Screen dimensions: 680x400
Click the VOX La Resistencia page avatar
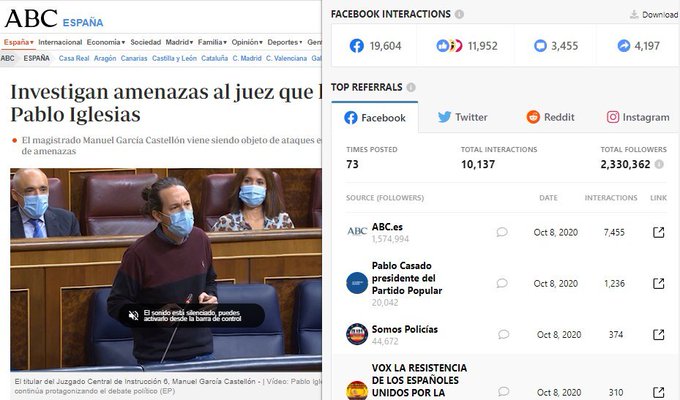coord(357,390)
